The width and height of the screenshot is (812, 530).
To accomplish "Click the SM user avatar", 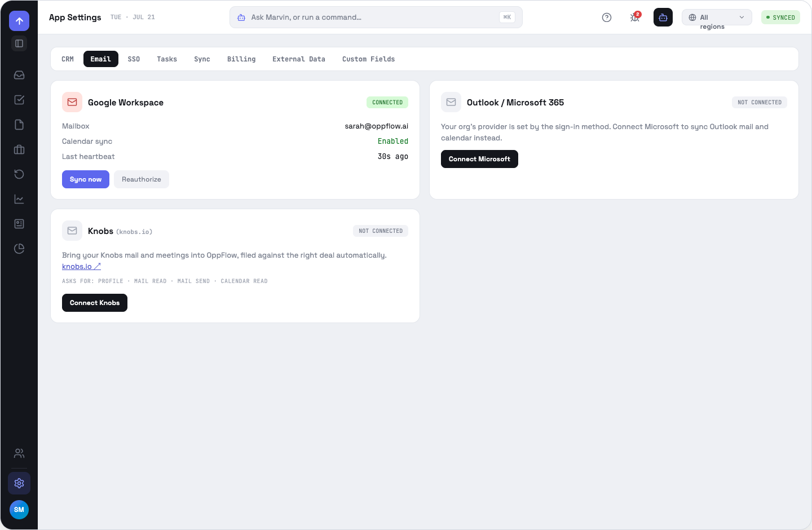I will pos(19,510).
